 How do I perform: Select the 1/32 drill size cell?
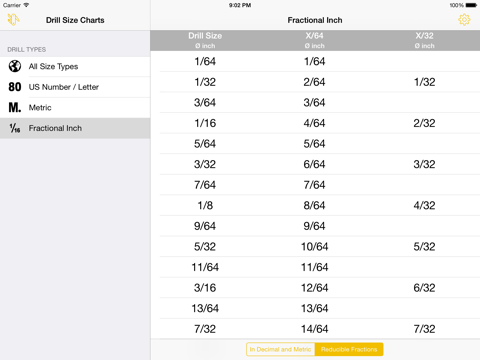[205, 82]
